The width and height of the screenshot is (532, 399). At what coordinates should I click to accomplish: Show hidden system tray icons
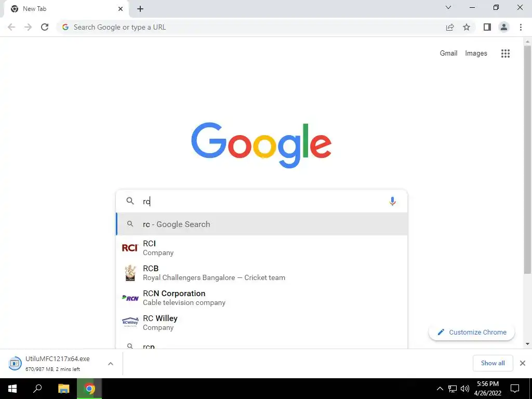[x=440, y=389]
